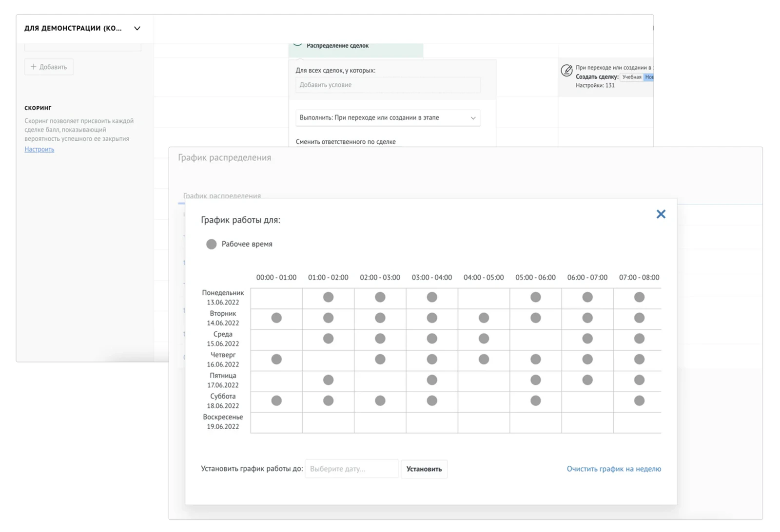Click the Вторник 14.06.2022 row label
The height and width of the screenshot is (532, 780).
(223, 318)
